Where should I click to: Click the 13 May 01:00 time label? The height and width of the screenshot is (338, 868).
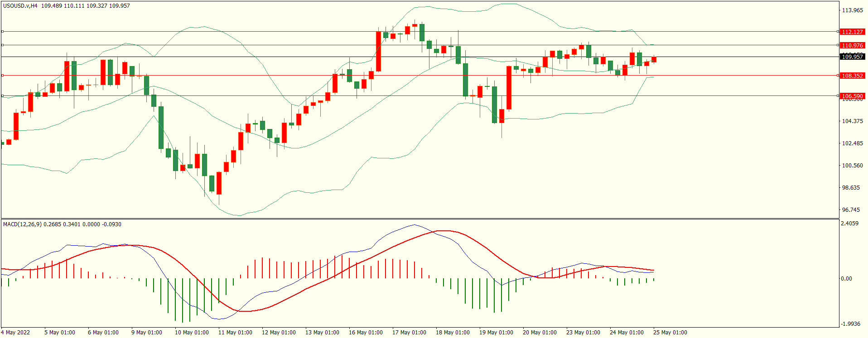click(322, 332)
